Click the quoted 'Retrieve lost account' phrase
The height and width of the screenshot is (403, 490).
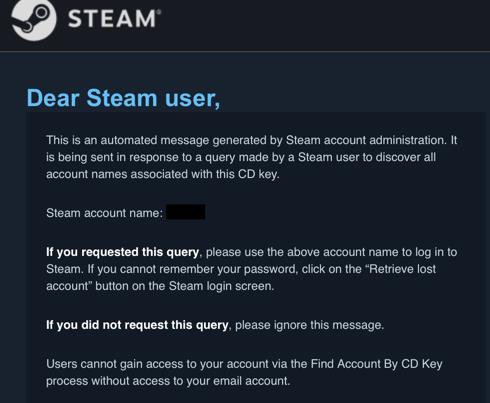[x=241, y=277]
